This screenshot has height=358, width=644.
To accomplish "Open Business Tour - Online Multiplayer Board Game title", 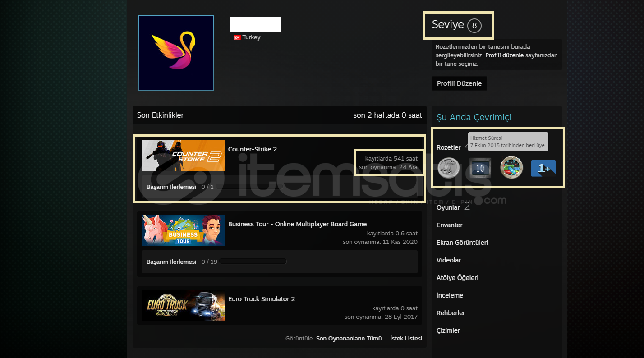I will click(x=297, y=224).
